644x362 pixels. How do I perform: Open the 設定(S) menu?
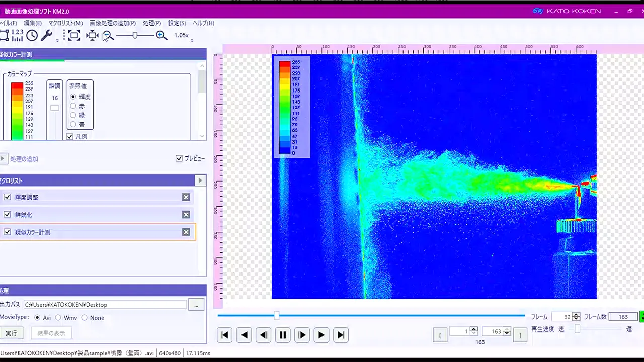coord(177,23)
